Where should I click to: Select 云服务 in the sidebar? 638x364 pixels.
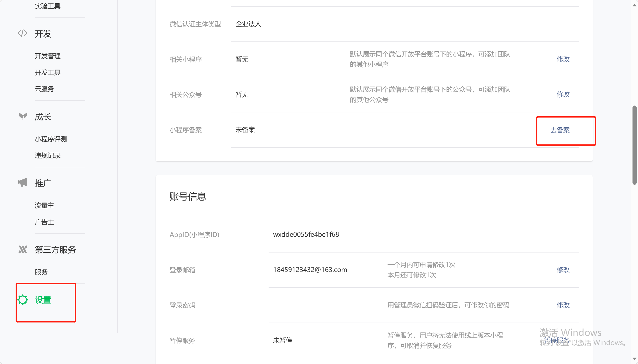[44, 89]
